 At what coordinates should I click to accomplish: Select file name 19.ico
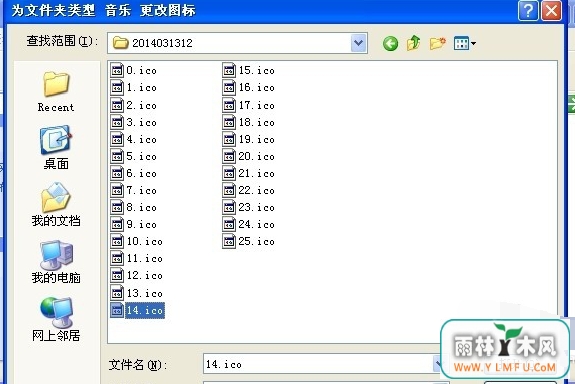[x=256, y=139]
